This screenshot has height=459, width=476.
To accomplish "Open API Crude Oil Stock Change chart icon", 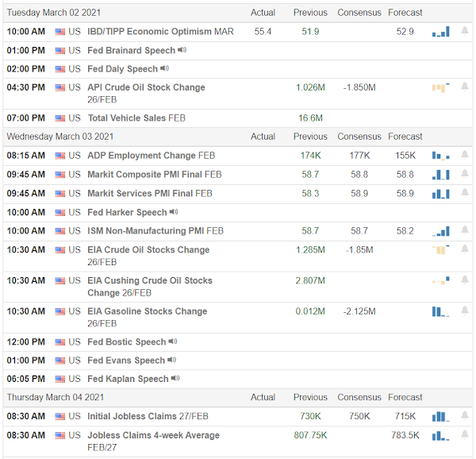I will [x=440, y=87].
